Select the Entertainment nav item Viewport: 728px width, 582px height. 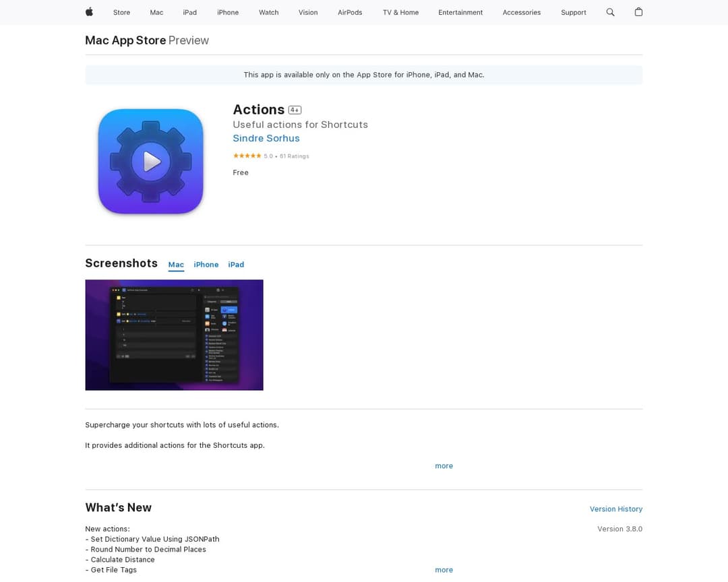tap(460, 13)
